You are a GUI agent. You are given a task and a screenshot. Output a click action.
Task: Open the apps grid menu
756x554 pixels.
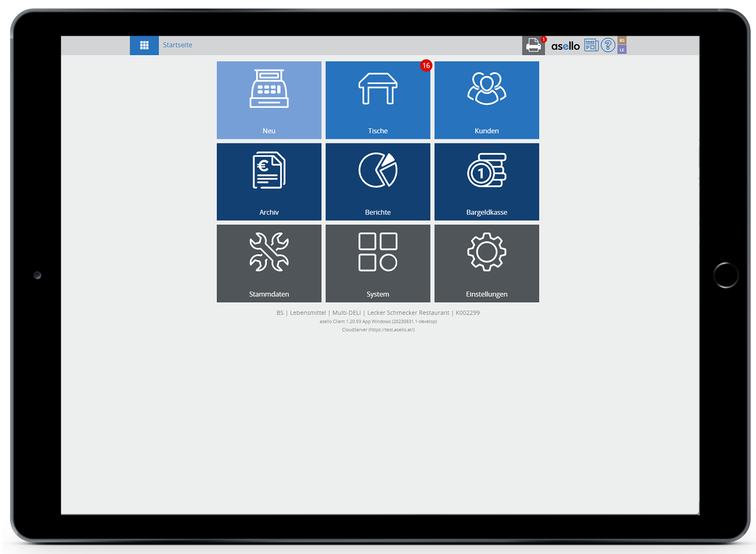pos(144,45)
